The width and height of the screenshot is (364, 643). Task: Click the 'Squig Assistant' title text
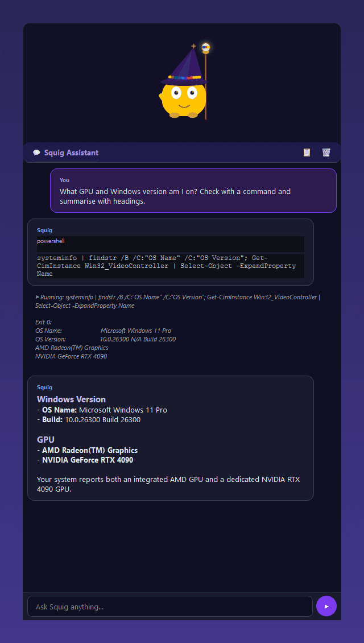(71, 153)
